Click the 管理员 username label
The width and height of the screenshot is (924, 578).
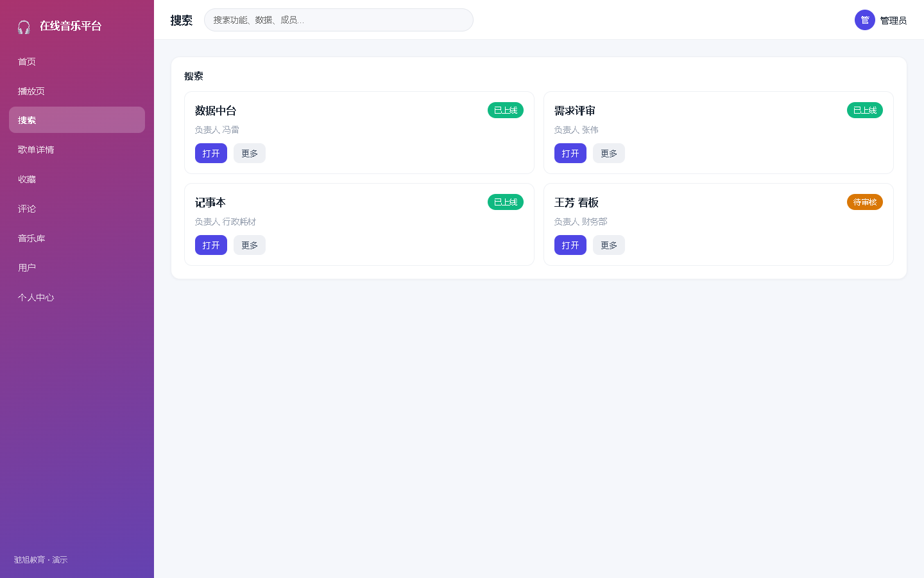point(893,21)
